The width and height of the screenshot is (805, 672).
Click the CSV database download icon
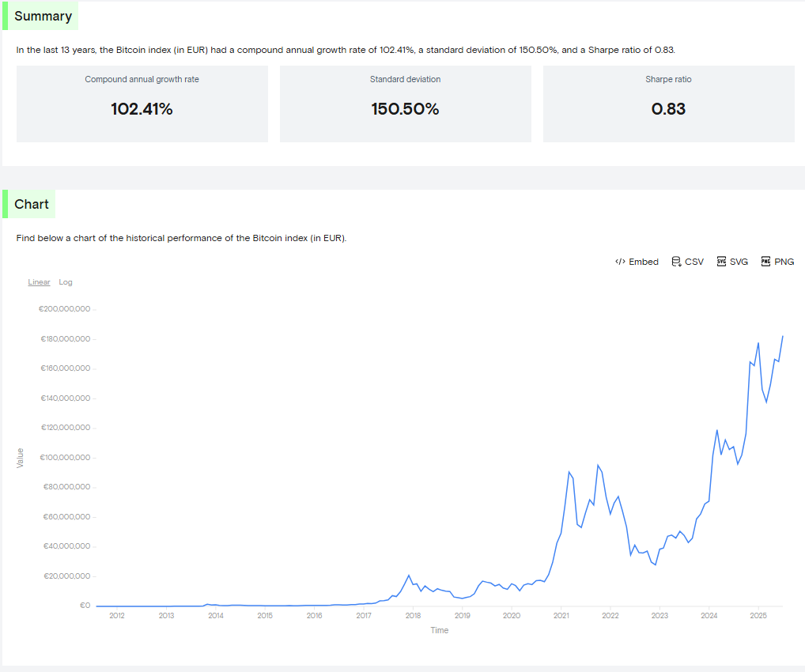[x=676, y=262]
